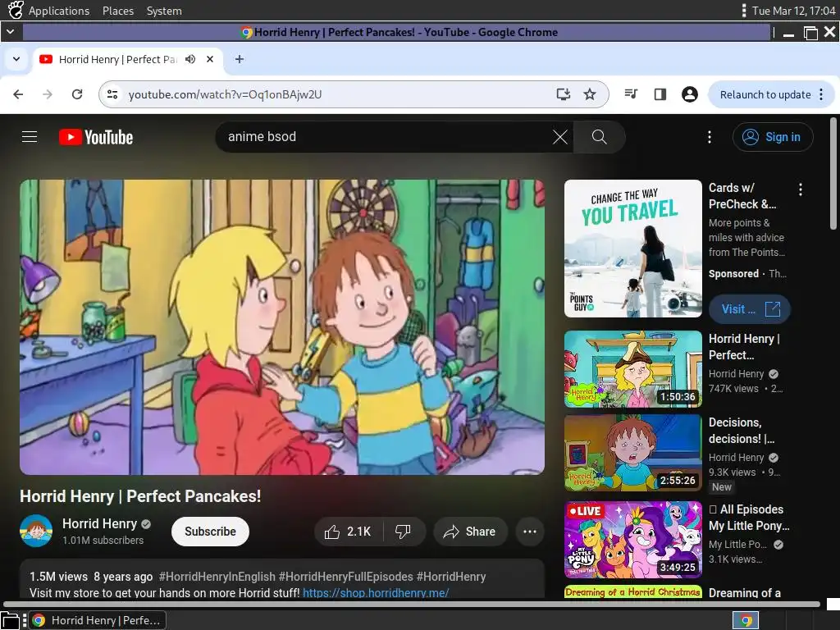840x630 pixels.
Task: Install app icon in the address bar
Action: click(x=563, y=94)
